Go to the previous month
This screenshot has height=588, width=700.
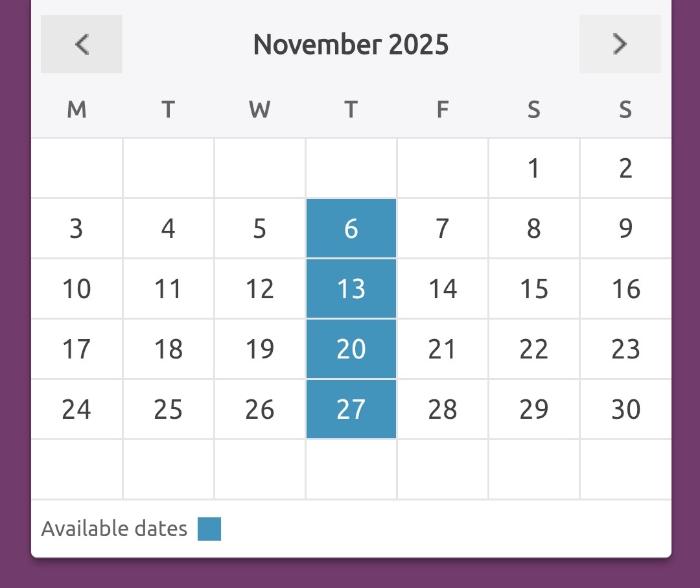[82, 44]
